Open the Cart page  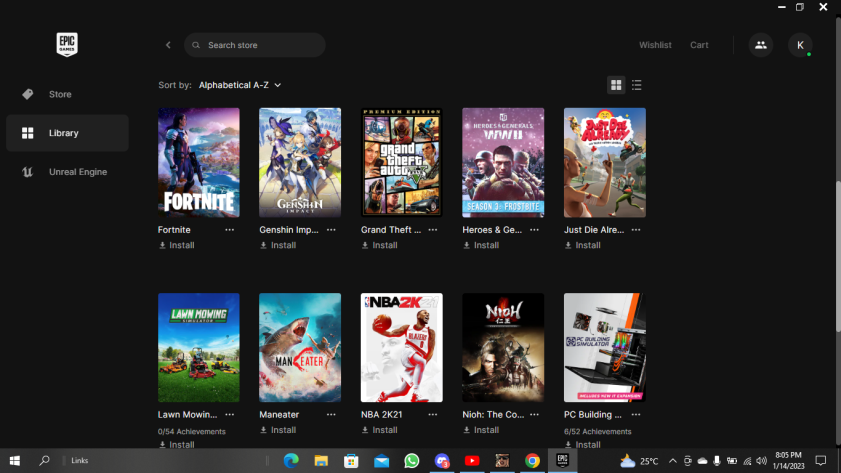699,45
